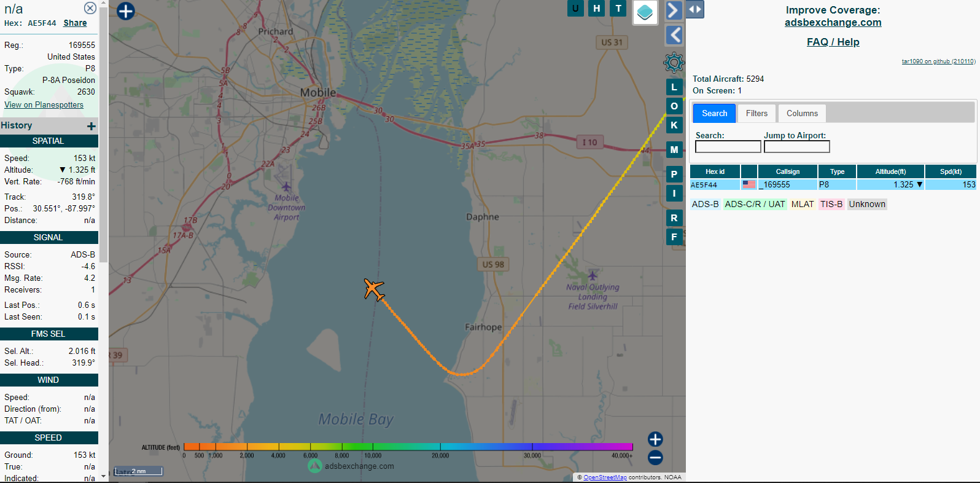Sort table by Altitude(ft) column
The height and width of the screenshot is (483, 980).
pos(890,171)
